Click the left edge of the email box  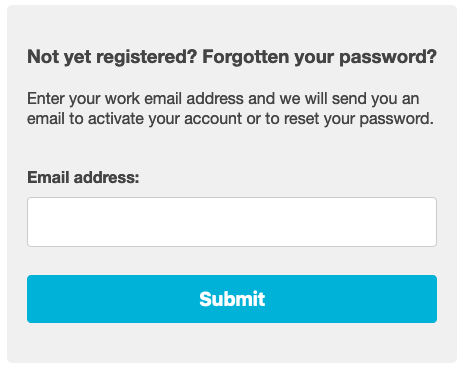click(x=33, y=222)
